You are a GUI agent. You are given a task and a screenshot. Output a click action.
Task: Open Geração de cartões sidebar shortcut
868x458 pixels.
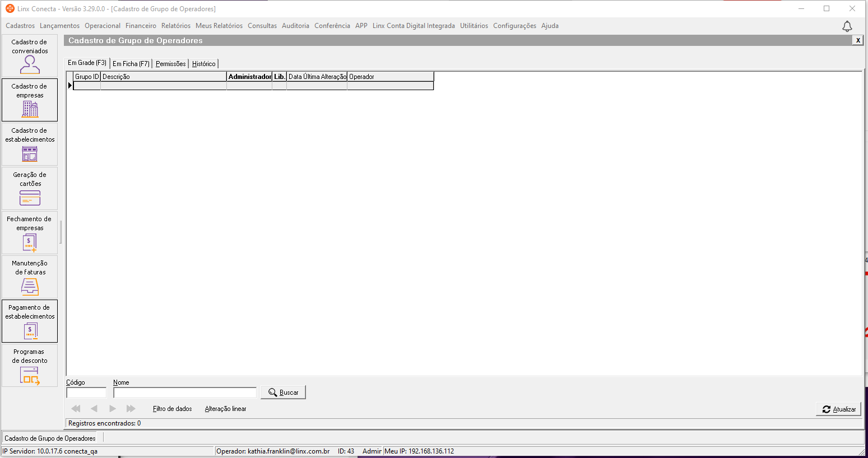point(30,189)
